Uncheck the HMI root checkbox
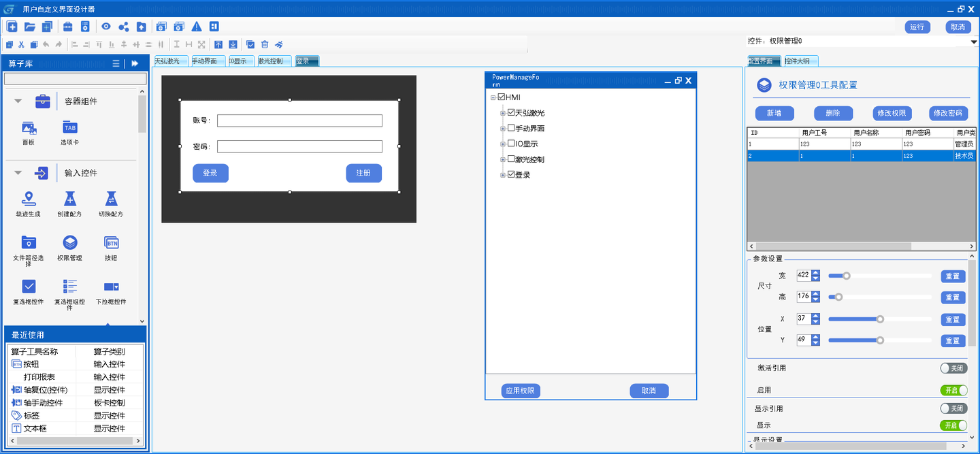 click(x=502, y=97)
